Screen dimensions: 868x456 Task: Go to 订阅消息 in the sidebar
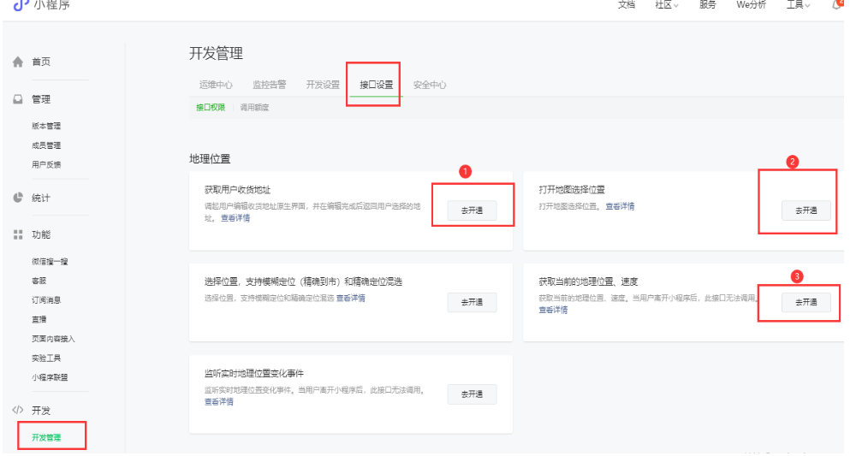point(46,300)
